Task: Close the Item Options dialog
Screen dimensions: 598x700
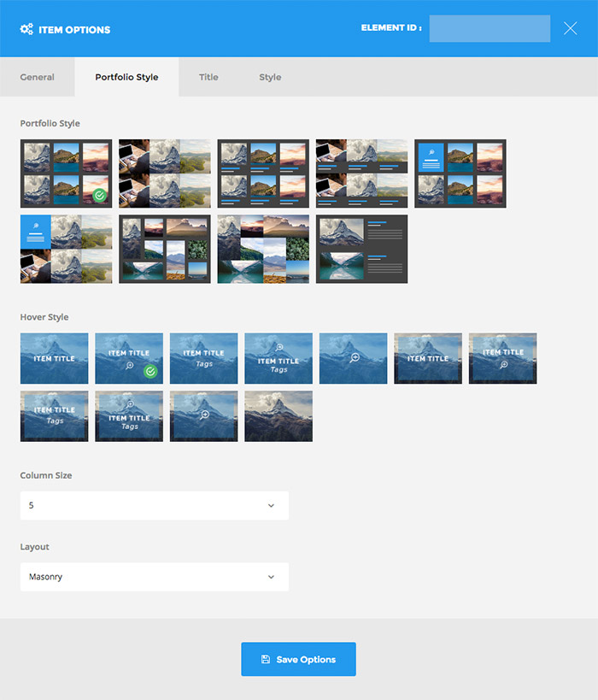Action: [571, 28]
